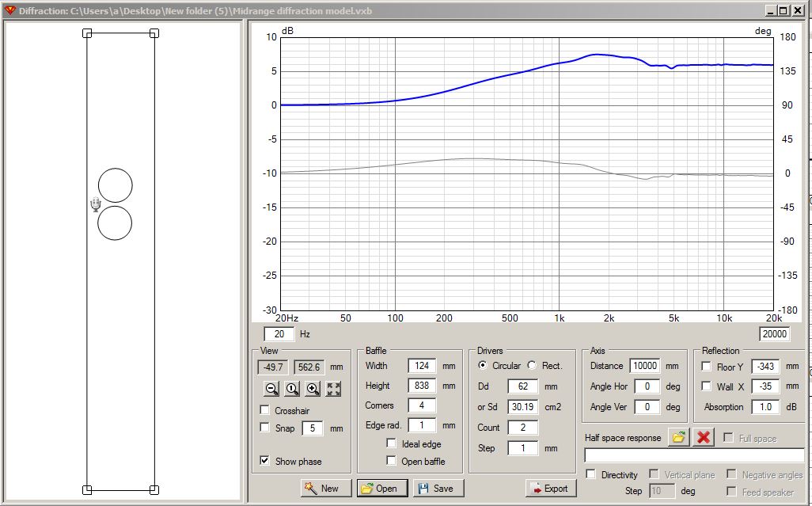812x506 pixels.
Task: Click the fit-to-view expand icon
Action: tap(333, 389)
